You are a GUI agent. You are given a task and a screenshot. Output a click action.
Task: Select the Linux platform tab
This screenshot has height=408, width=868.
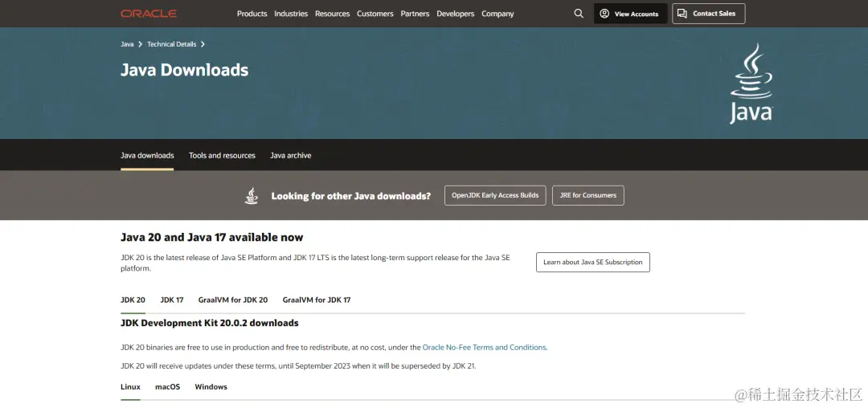(131, 387)
